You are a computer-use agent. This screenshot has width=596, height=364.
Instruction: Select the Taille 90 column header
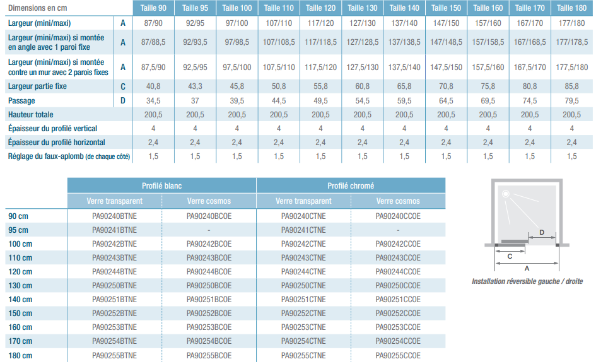click(153, 8)
